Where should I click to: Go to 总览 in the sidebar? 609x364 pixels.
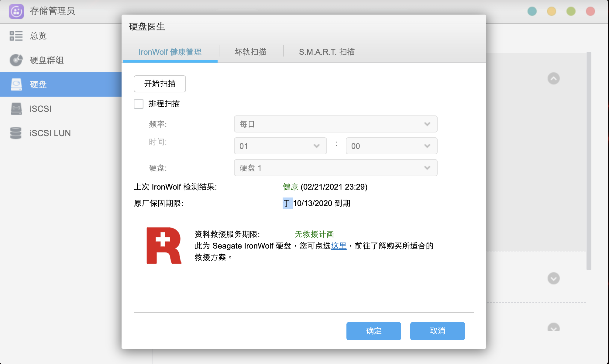38,36
